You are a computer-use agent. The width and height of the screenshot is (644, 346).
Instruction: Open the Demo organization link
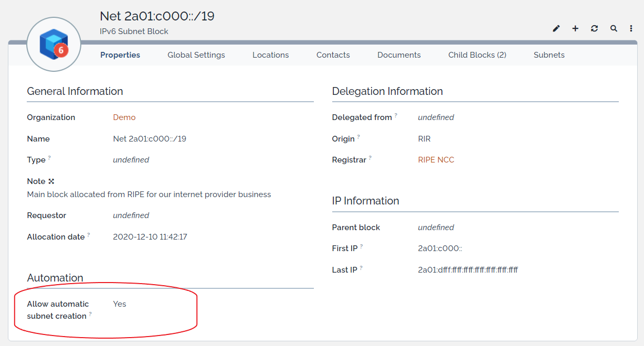coord(124,117)
